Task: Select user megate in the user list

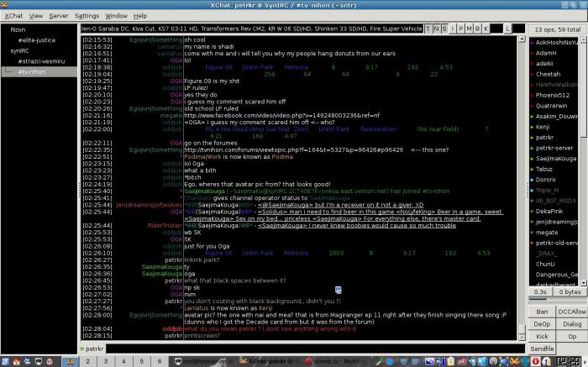Action: click(x=547, y=233)
